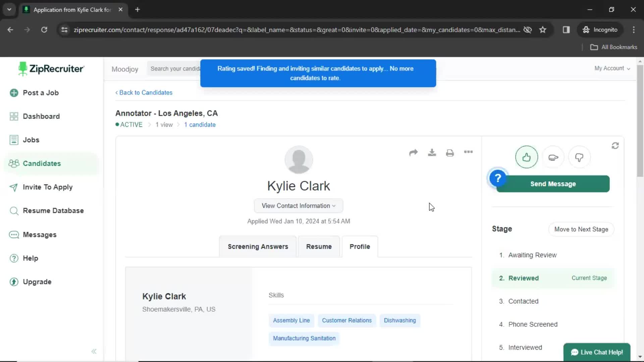644x362 pixels.
Task: Click Move to Next Stage button
Action: (581, 229)
